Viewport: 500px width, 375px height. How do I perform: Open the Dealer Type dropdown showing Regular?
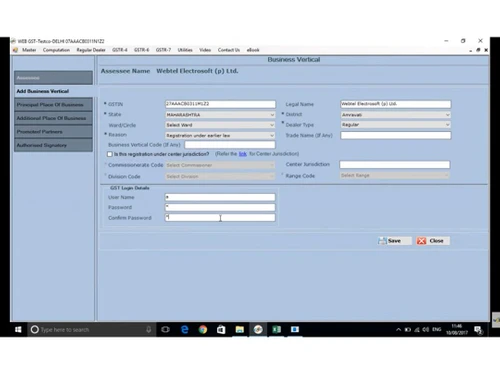point(396,125)
